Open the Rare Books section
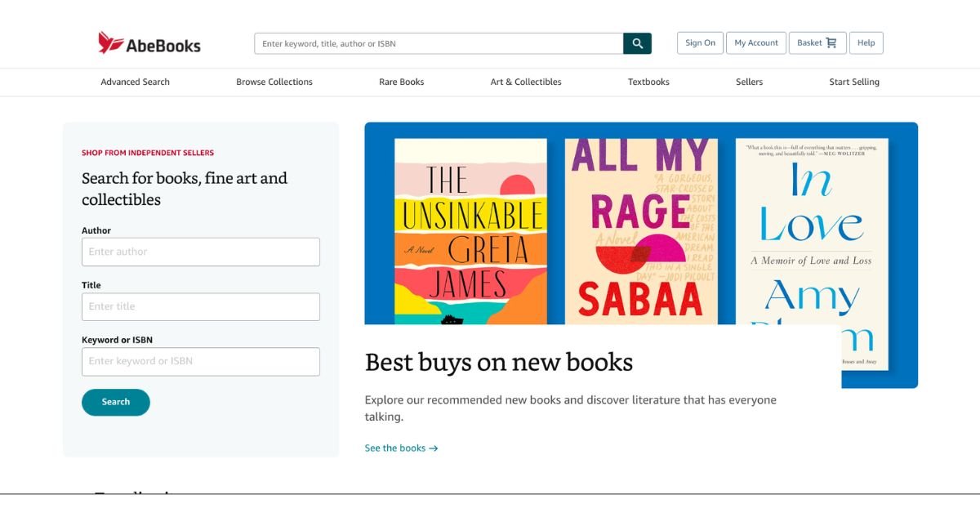Screen dimensions: 980x513 point(402,82)
